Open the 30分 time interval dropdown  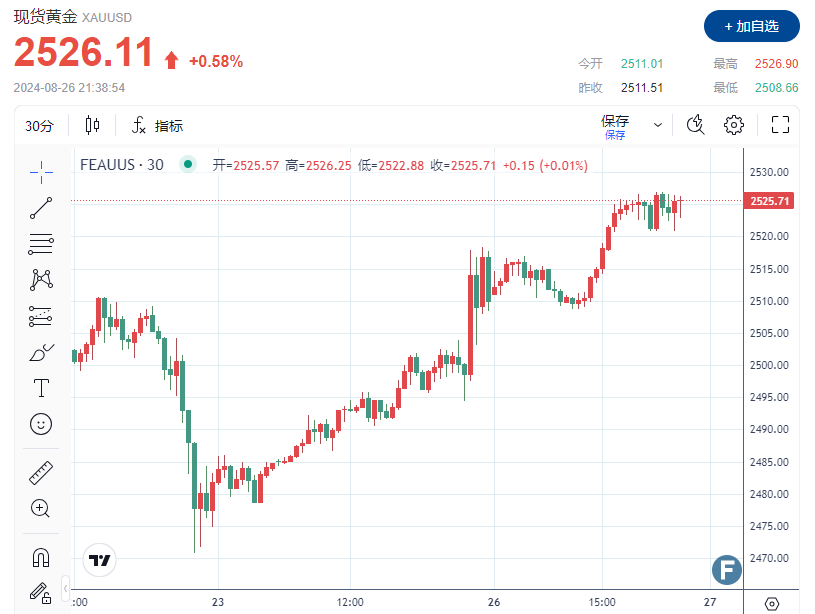pyautogui.click(x=40, y=126)
